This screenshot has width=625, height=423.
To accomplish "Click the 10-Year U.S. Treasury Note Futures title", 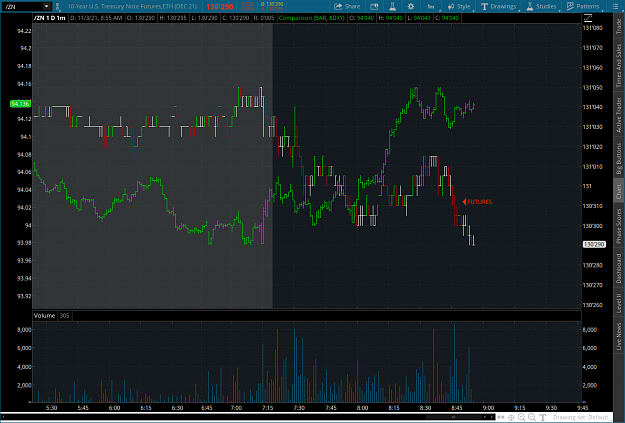I will coord(132,6).
